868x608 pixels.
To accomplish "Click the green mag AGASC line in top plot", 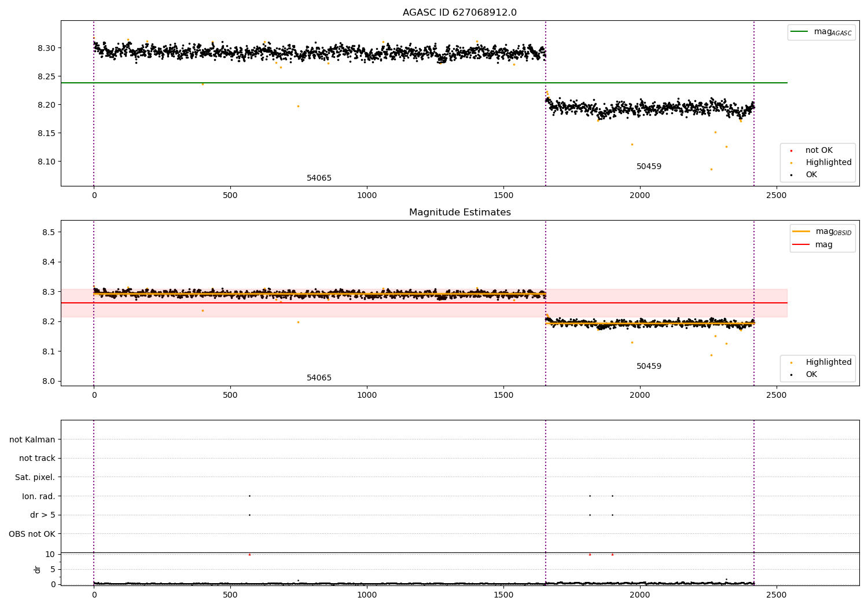I will [424, 83].
